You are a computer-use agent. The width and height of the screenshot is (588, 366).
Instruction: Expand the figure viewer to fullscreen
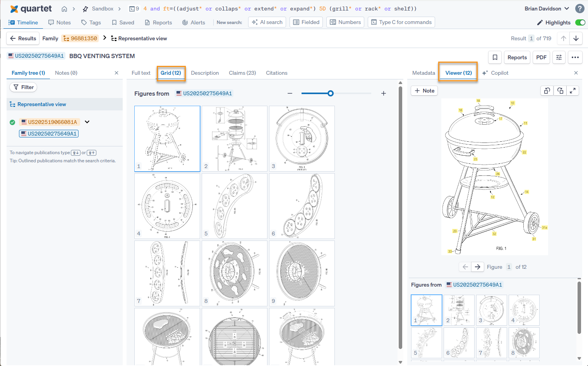(x=573, y=91)
